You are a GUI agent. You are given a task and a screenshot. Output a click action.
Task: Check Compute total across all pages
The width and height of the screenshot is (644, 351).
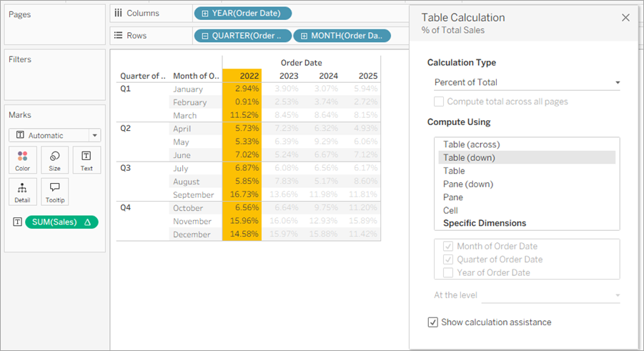[439, 102]
